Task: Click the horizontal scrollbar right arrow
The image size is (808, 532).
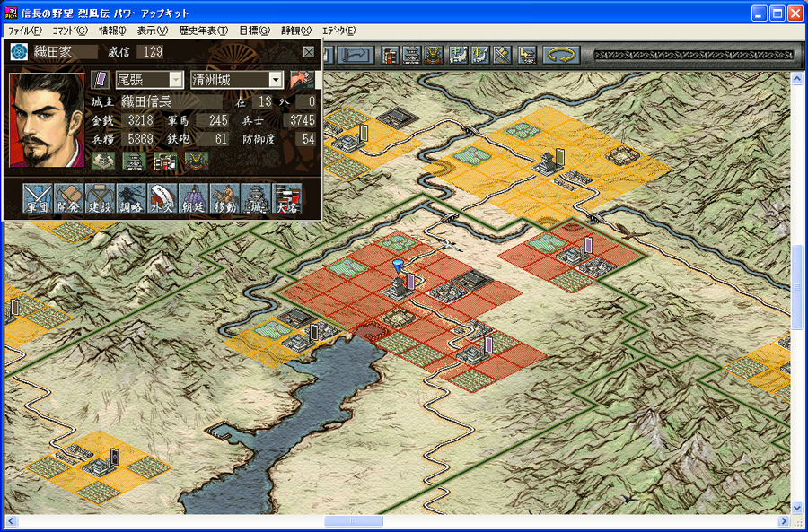Action: [x=784, y=521]
